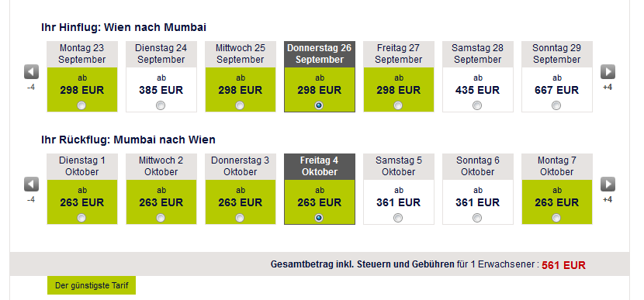Show earlier outbound dates with left arrow
Screen dimensions: 644x300
tap(31, 72)
